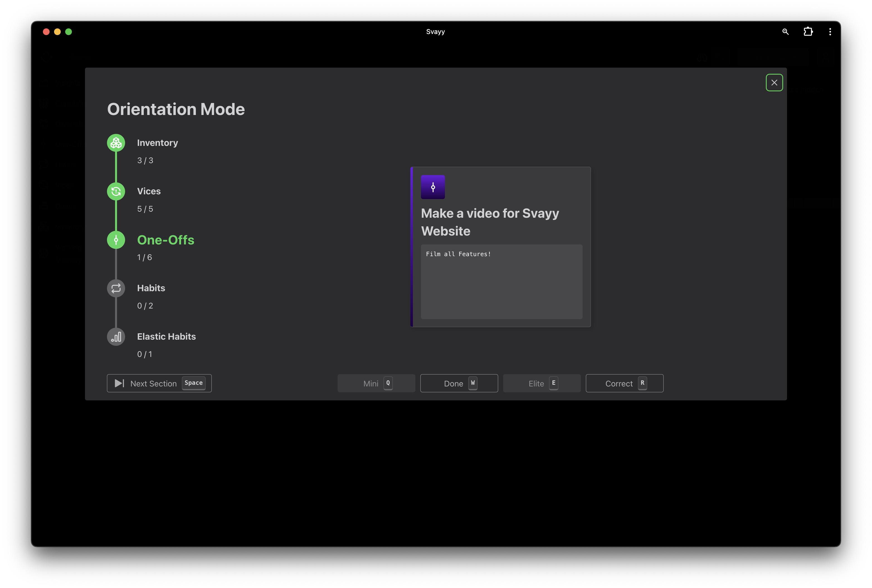Mark task as Mini
The width and height of the screenshot is (872, 588).
coord(376,383)
